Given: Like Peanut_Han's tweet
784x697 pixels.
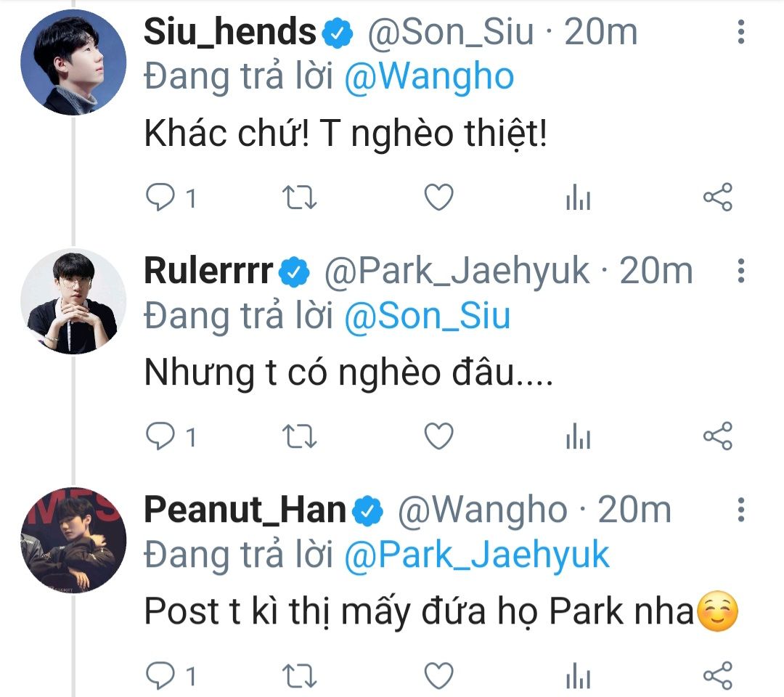Looking at the screenshot, I should [x=438, y=676].
